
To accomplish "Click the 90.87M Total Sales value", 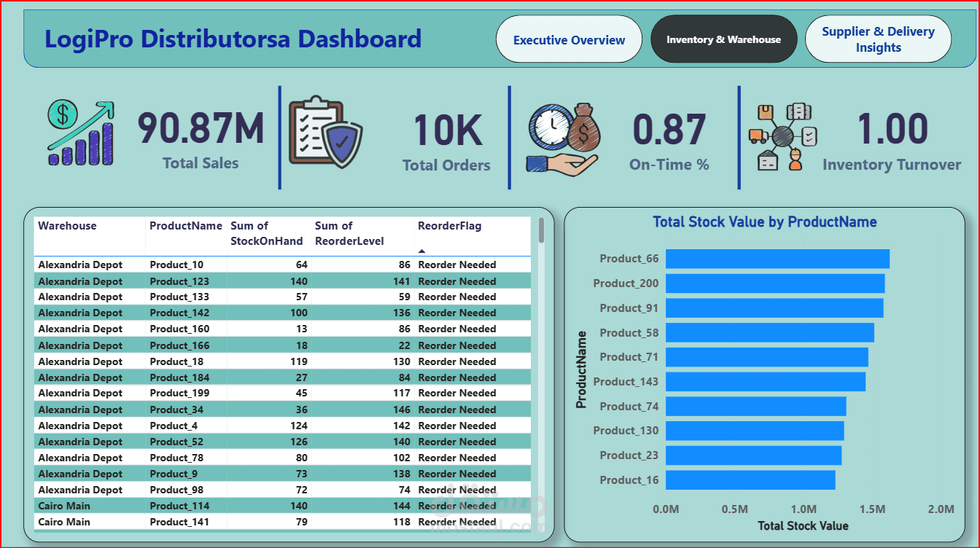I will (x=201, y=128).
